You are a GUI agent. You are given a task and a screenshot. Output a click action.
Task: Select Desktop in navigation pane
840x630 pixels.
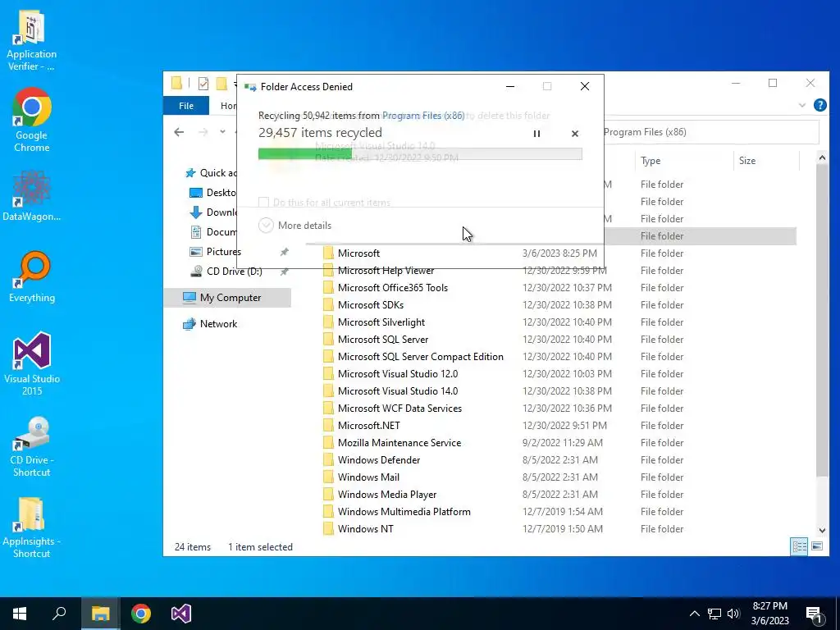click(x=213, y=192)
